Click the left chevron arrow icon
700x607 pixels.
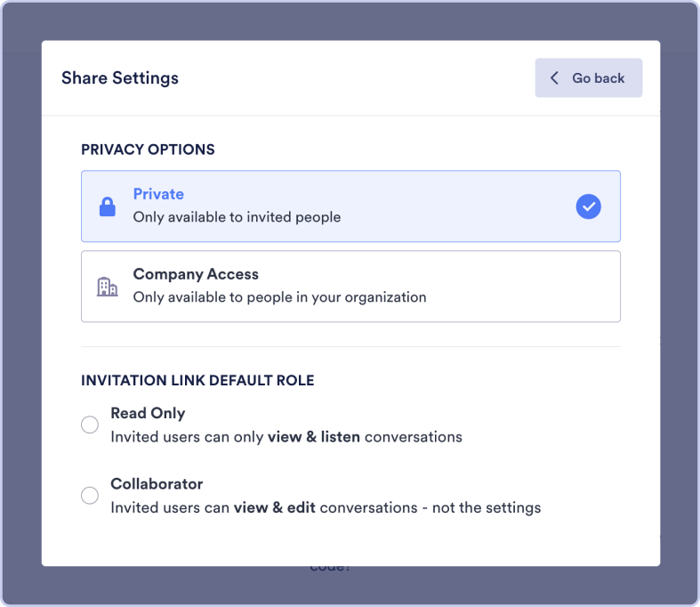click(554, 78)
